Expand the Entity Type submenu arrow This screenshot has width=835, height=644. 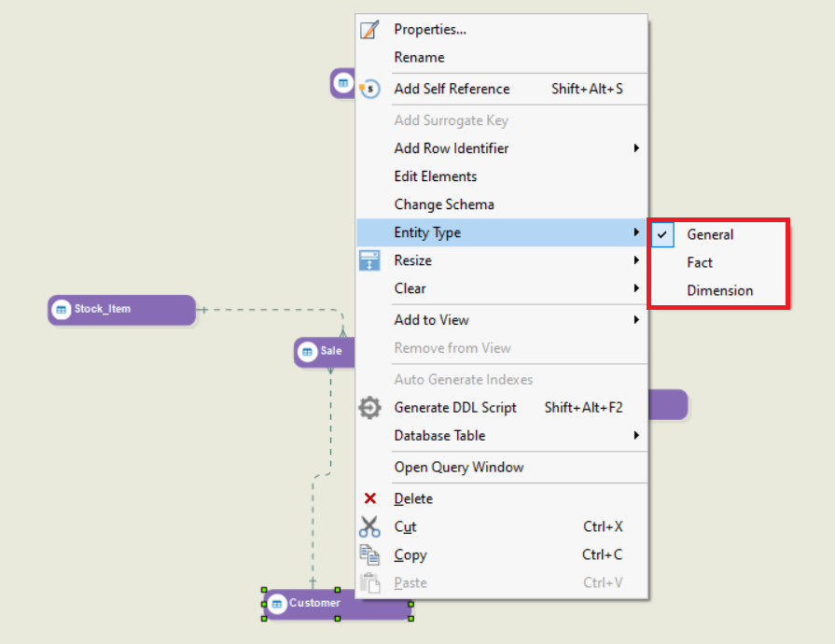637,232
